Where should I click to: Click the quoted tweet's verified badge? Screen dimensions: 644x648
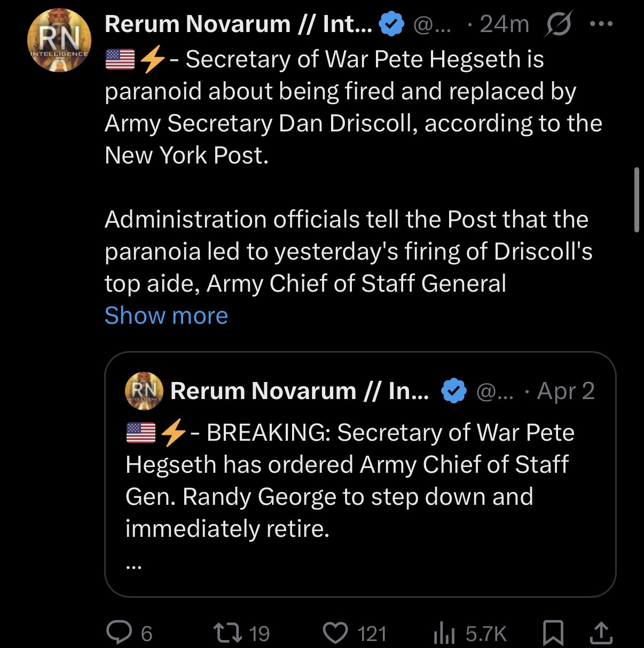(453, 391)
